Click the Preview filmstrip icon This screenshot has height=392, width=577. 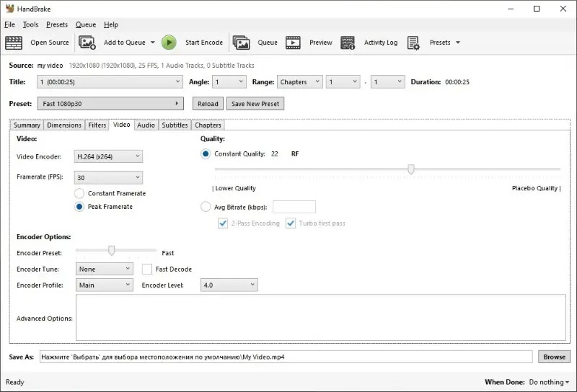(x=293, y=43)
